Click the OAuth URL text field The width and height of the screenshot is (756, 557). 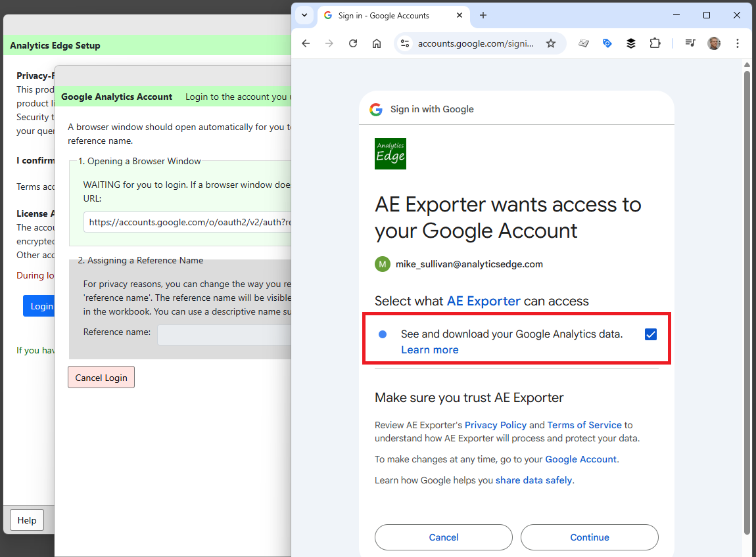[187, 223]
